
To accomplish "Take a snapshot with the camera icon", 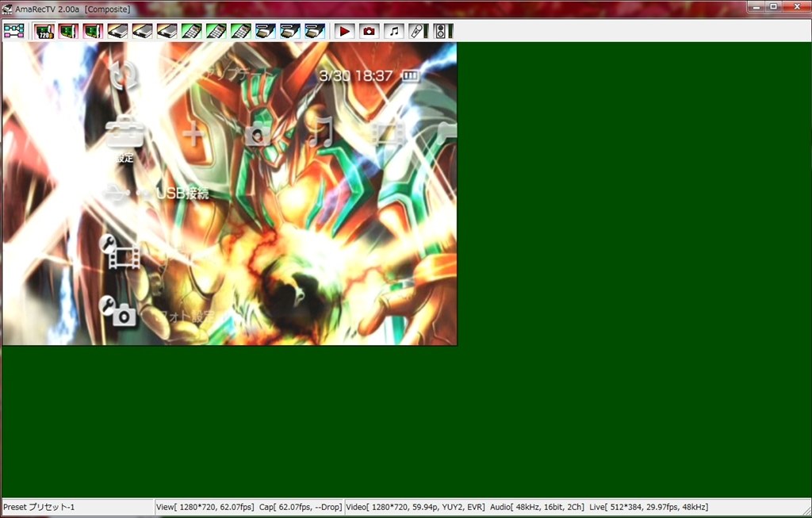I will coord(369,31).
